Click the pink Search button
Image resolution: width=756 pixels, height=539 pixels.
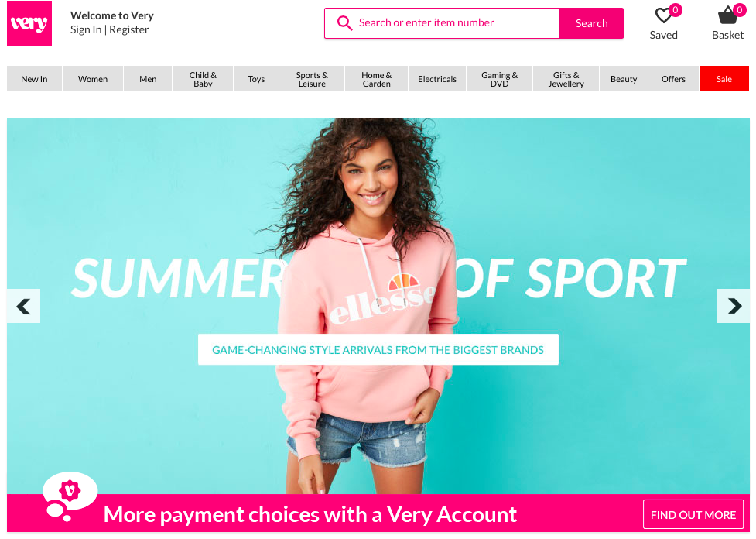pyautogui.click(x=592, y=23)
